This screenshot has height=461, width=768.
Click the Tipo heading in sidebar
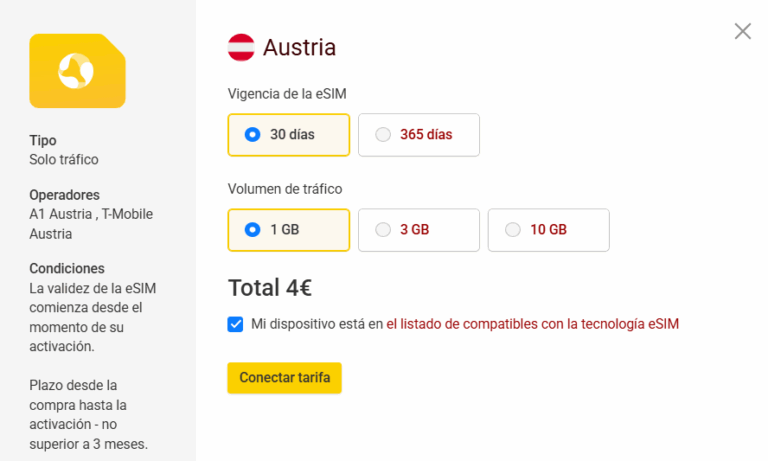(43, 140)
